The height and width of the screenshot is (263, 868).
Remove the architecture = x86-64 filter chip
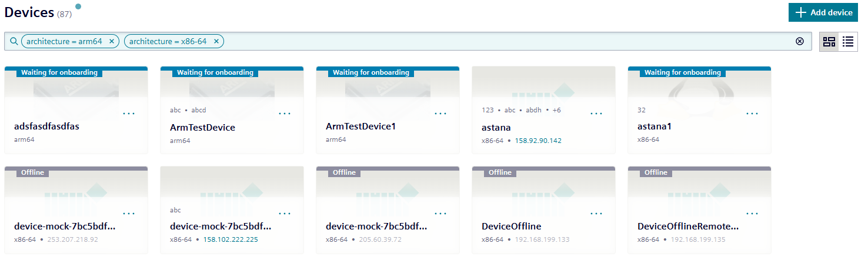tap(216, 41)
